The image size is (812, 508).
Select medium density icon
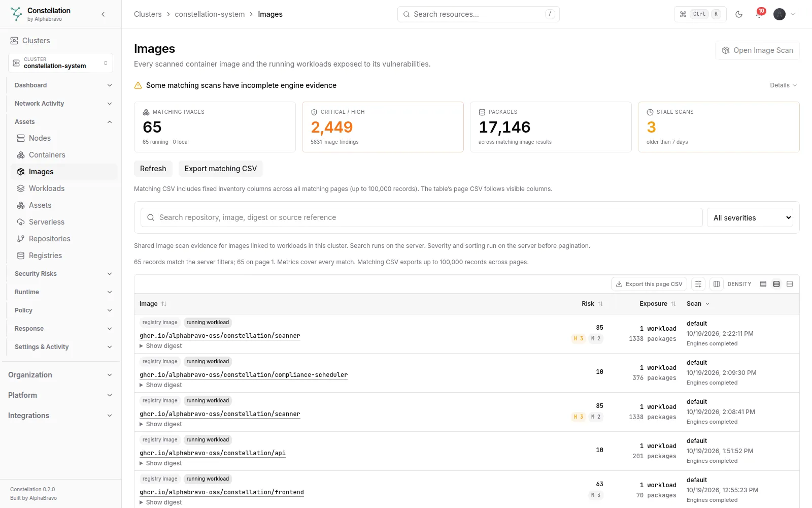pyautogui.click(x=776, y=284)
